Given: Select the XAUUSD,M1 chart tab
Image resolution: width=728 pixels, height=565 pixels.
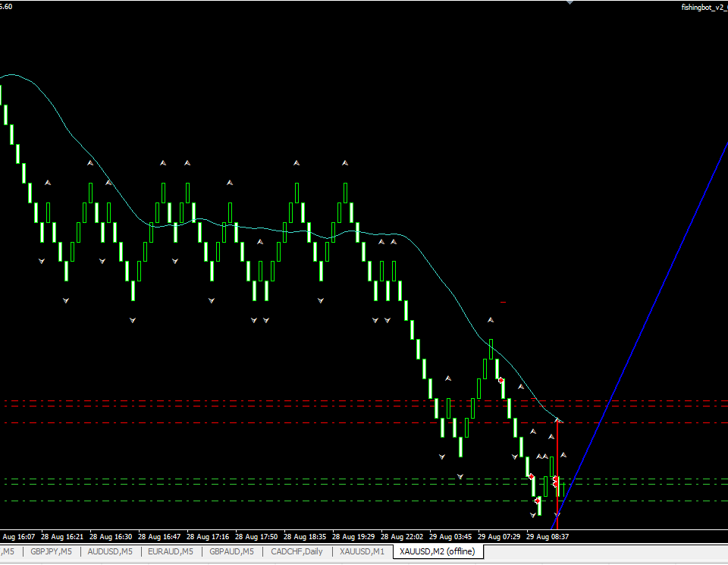Looking at the screenshot, I should [362, 551].
